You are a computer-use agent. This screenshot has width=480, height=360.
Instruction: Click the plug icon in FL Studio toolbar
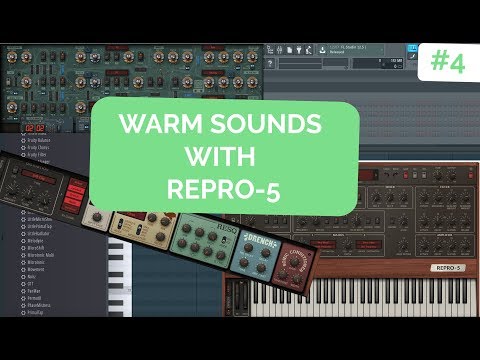click(299, 50)
